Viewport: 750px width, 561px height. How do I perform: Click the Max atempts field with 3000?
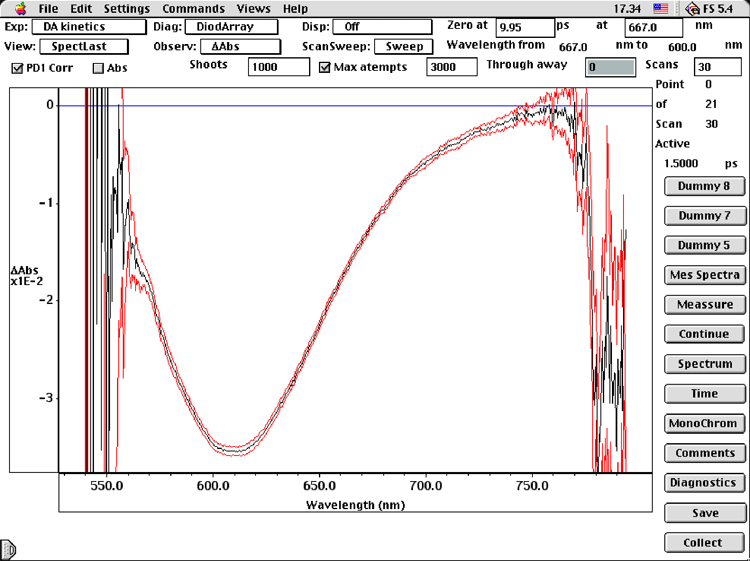click(x=452, y=67)
